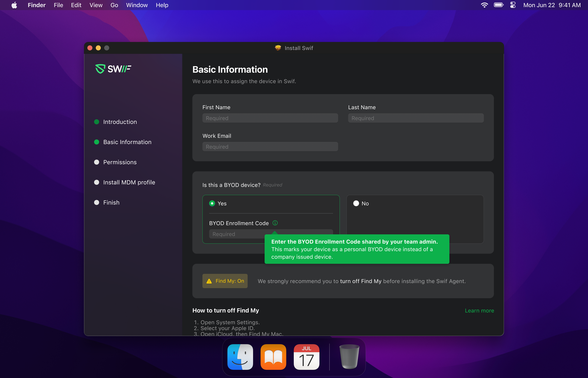Click the Find My warning triangle icon
This screenshot has height=378, width=588.
point(209,281)
